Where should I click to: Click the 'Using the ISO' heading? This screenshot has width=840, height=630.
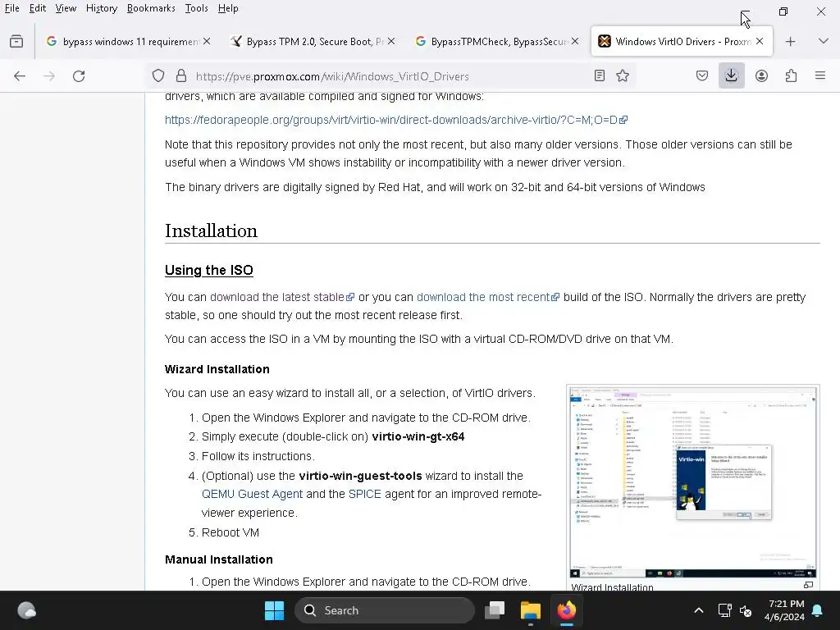(209, 270)
